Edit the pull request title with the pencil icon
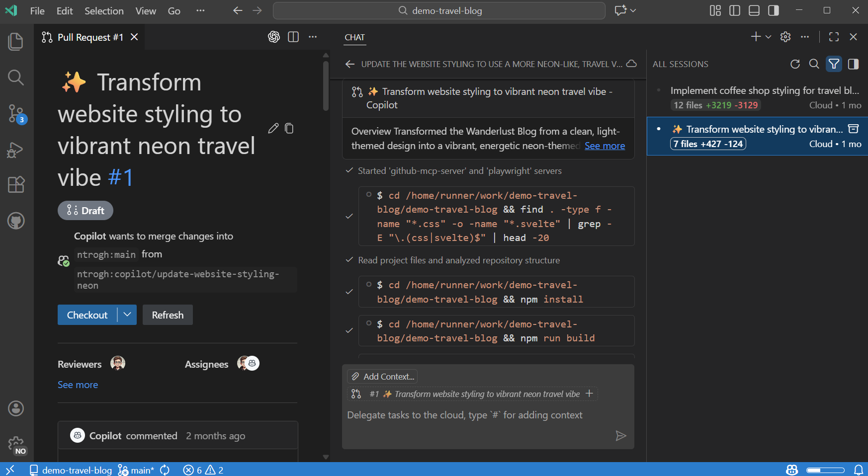The height and width of the screenshot is (476, 868). [x=273, y=128]
